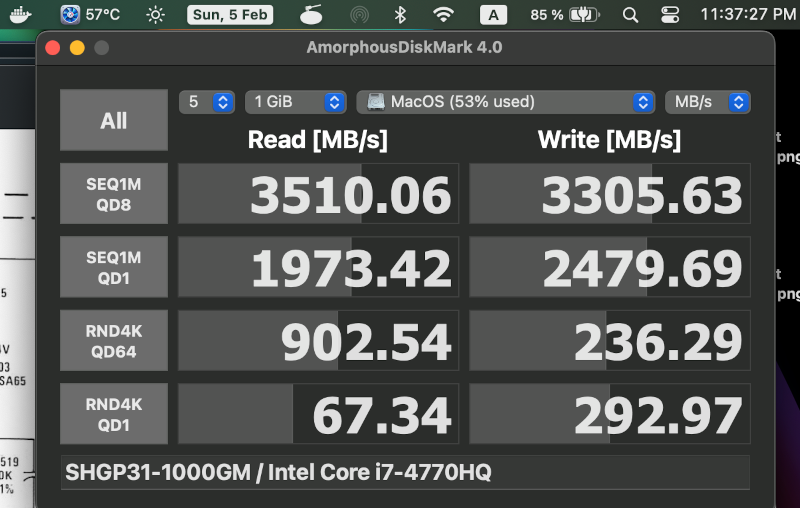This screenshot has width=800, height=508.
Task: Open Spotlight search magnifier icon
Action: pos(631,15)
